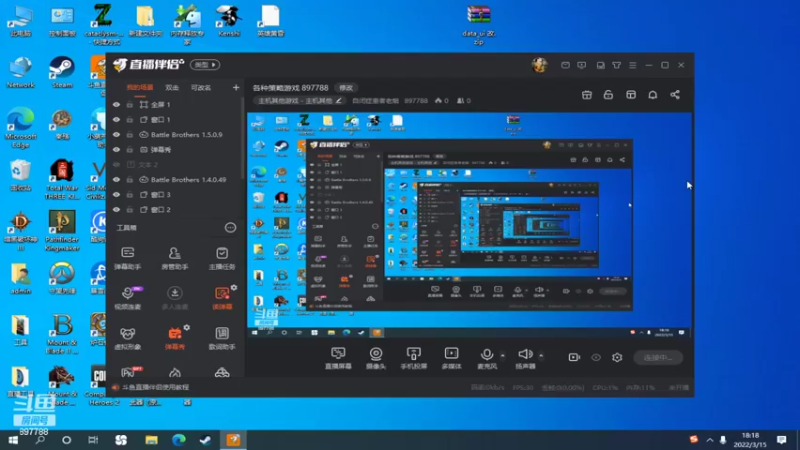Open stream settings gear near start button

tap(617, 357)
